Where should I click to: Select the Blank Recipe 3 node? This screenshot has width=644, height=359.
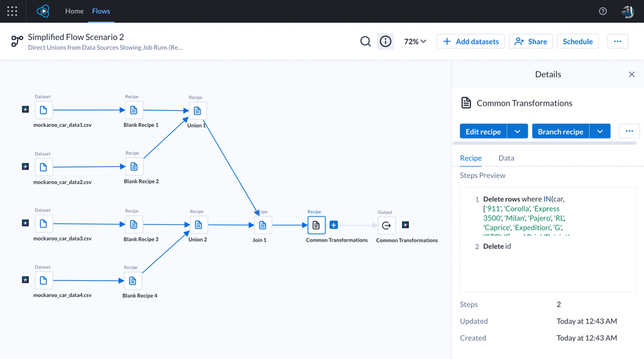coord(134,224)
